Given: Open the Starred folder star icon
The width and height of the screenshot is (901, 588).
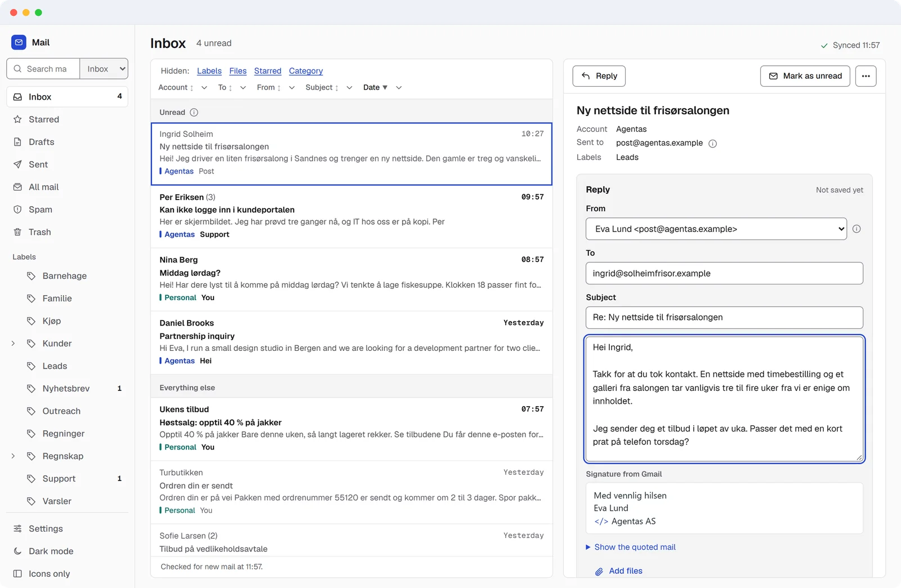Looking at the screenshot, I should 17,119.
